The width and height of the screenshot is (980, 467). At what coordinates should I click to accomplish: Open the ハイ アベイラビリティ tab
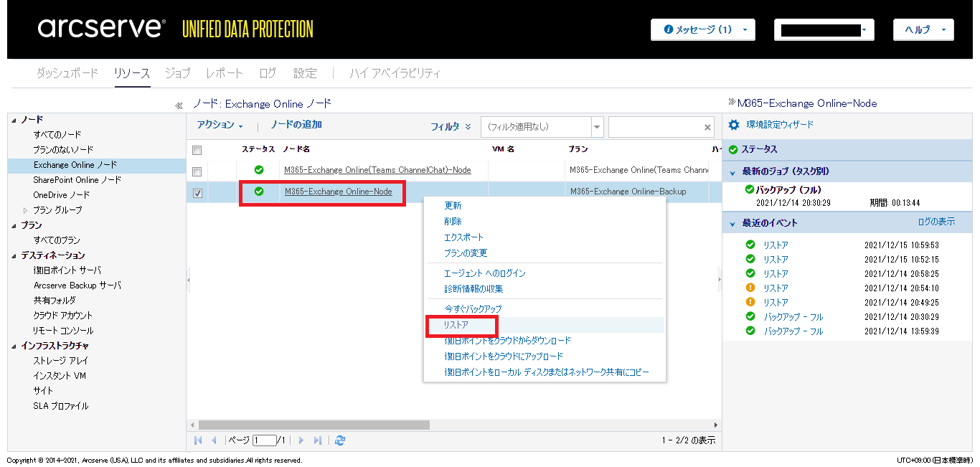395,73
